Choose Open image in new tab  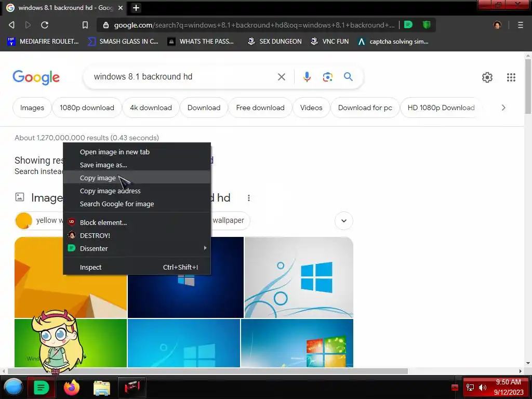(x=137, y=152)
